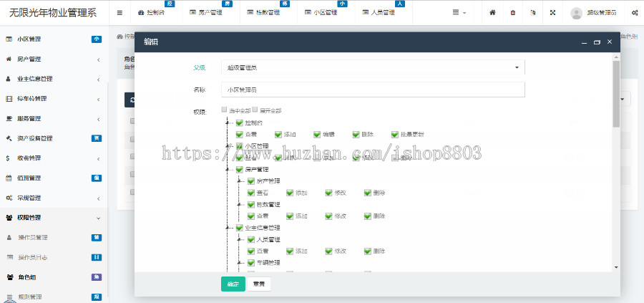Open the 操作员管理 sidebar link
The width and height of the screenshot is (644, 303).
click(x=54, y=237)
